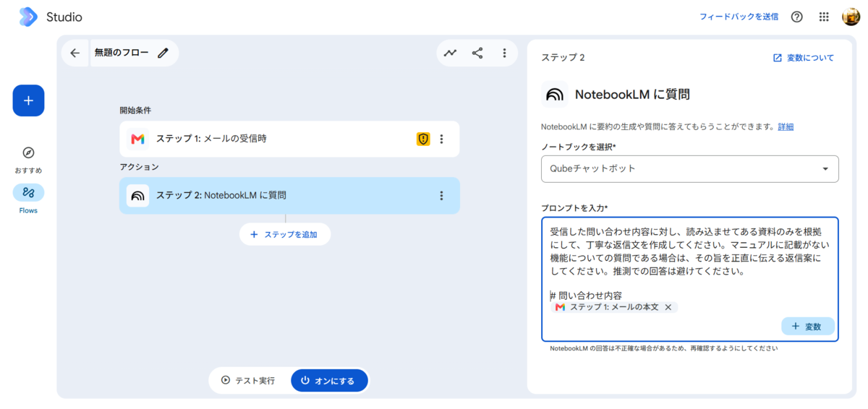
Task: Click the NotebookLM accuracy disclaimer text
Action: (663, 348)
